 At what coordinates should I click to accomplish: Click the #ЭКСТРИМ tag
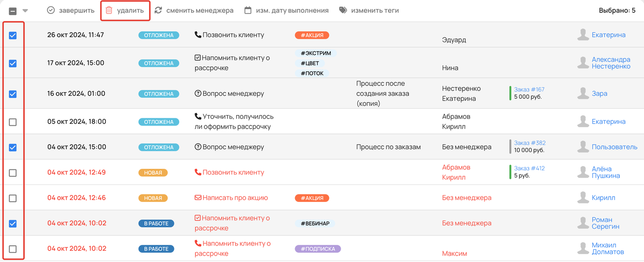[x=316, y=53]
